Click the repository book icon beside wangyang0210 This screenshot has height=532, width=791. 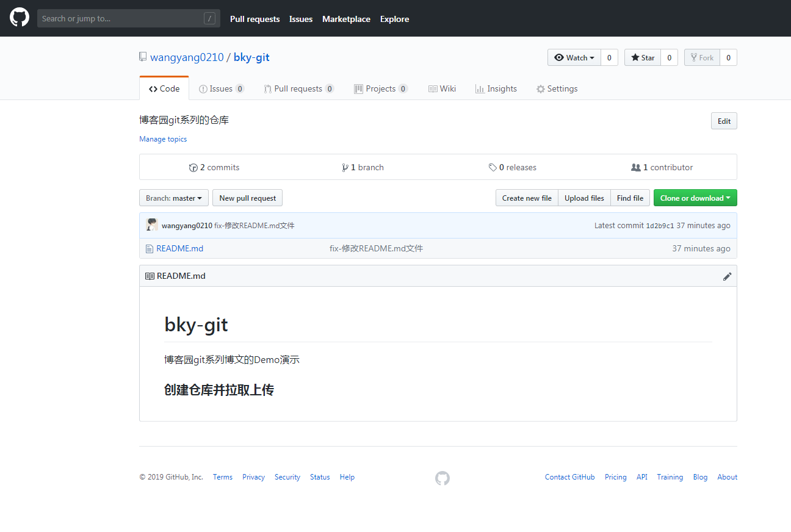click(x=143, y=57)
